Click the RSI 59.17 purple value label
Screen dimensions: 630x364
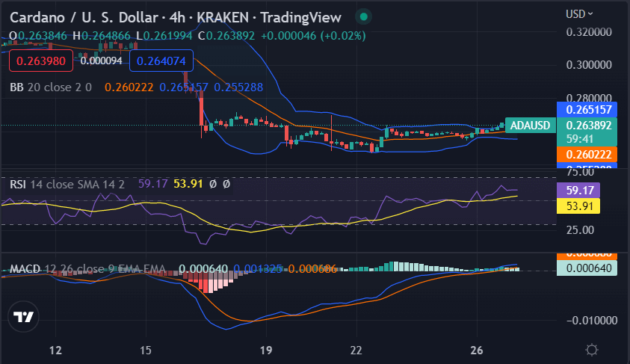[578, 190]
